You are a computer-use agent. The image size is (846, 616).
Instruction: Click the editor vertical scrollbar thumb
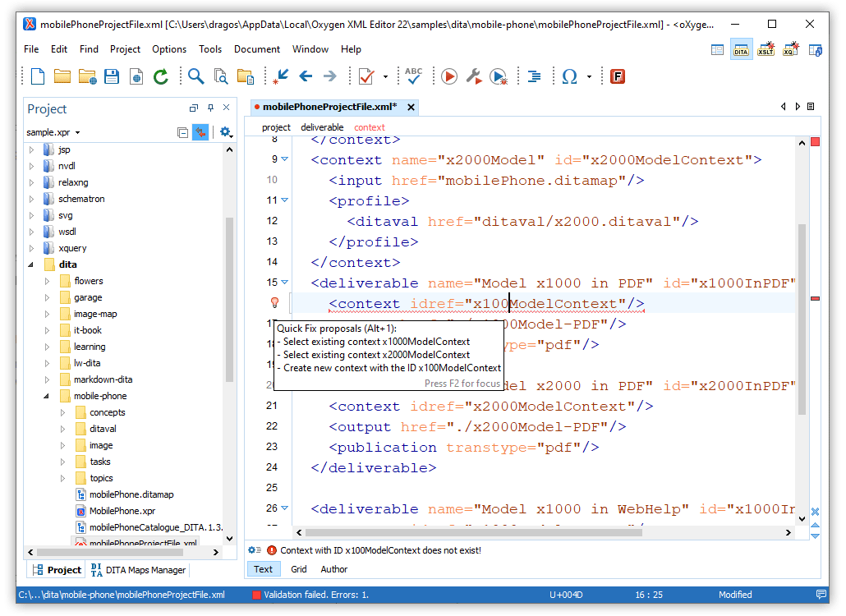coord(802,319)
